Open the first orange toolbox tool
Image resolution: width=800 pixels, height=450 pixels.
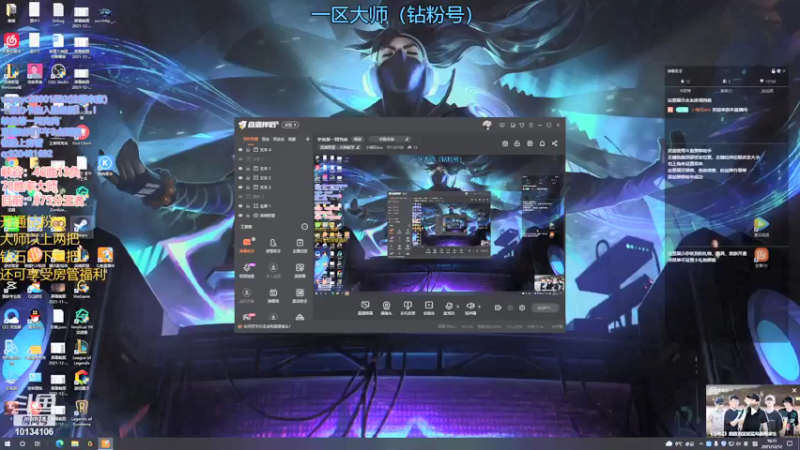pos(247,245)
